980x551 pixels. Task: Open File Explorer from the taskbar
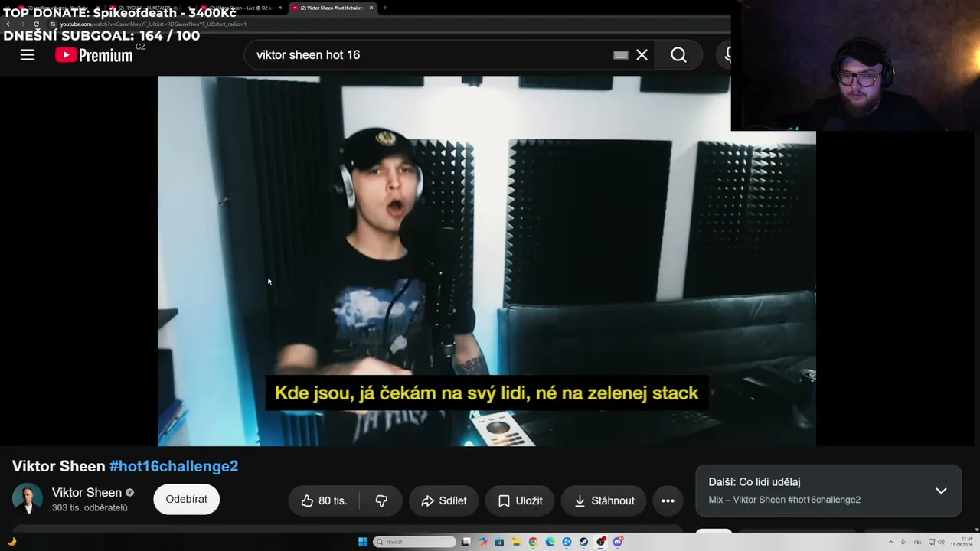[x=516, y=542]
